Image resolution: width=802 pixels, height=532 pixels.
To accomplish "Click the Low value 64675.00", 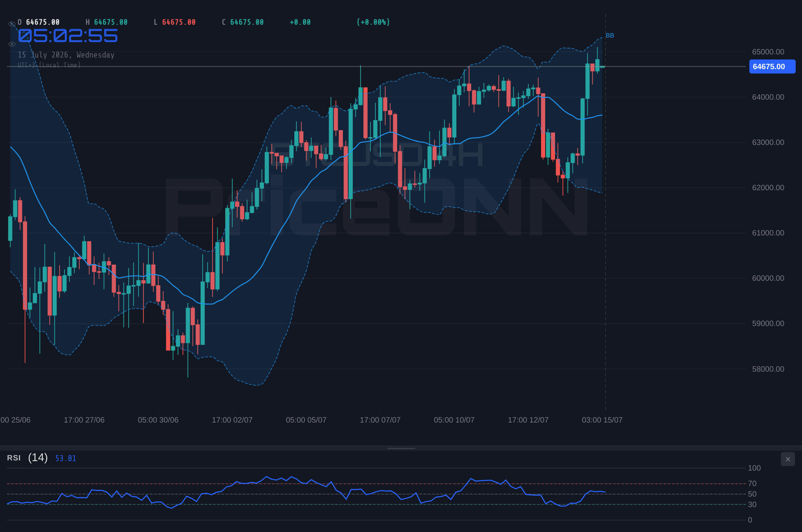I will point(179,22).
